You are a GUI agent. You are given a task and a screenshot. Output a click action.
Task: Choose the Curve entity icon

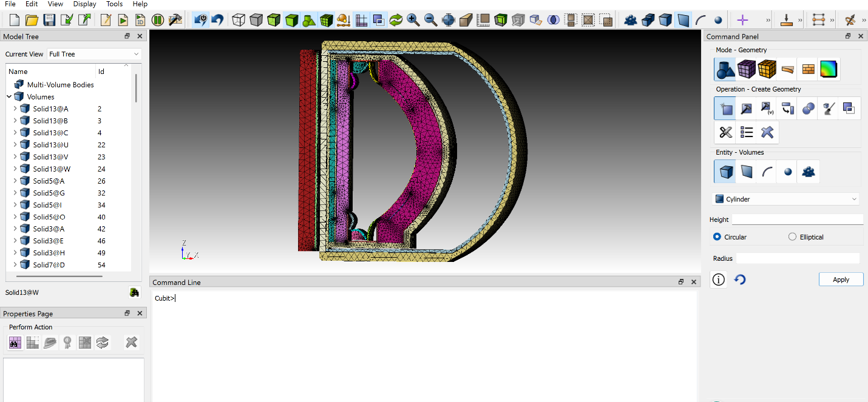point(767,172)
